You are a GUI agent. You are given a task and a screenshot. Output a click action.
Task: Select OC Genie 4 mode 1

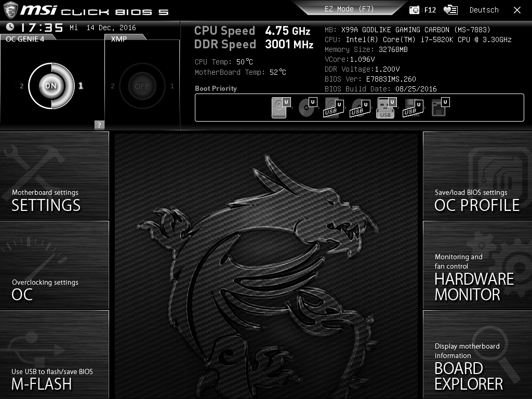pyautogui.click(x=81, y=86)
